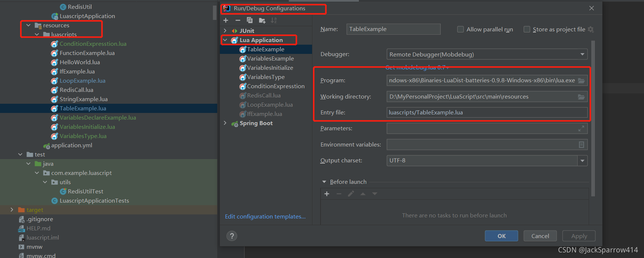Open Edit configuration templates link
Viewport: 644px width, 258px height.
(x=265, y=217)
